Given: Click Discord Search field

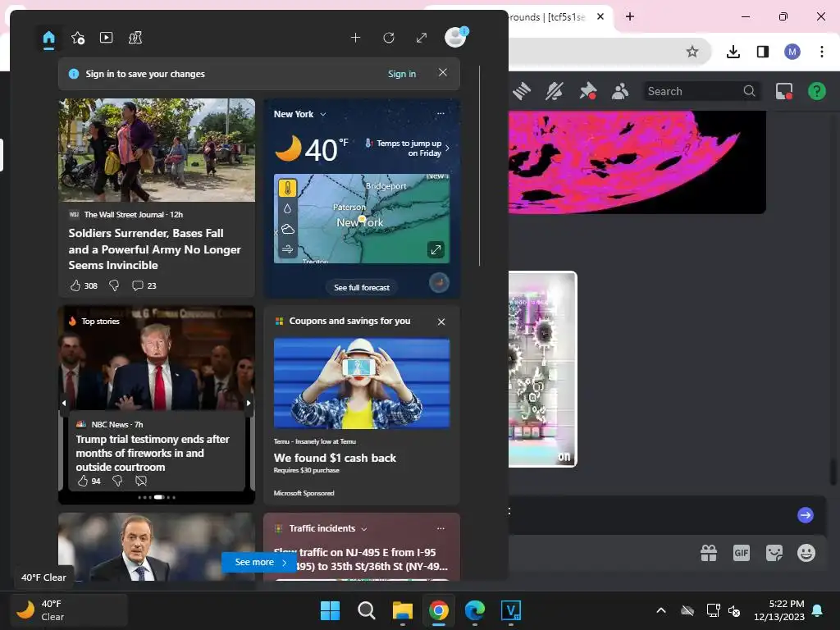Looking at the screenshot, I should [701, 91].
